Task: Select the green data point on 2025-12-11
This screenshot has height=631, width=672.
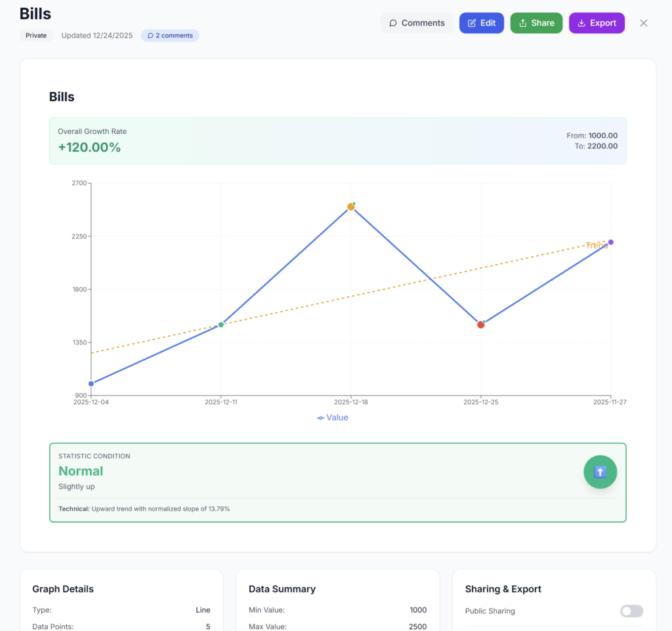Action: [x=221, y=325]
